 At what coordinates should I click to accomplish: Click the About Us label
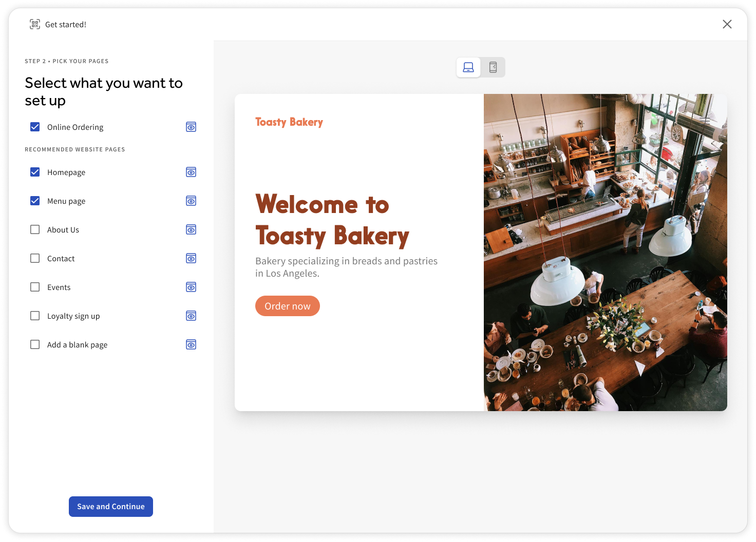(63, 229)
